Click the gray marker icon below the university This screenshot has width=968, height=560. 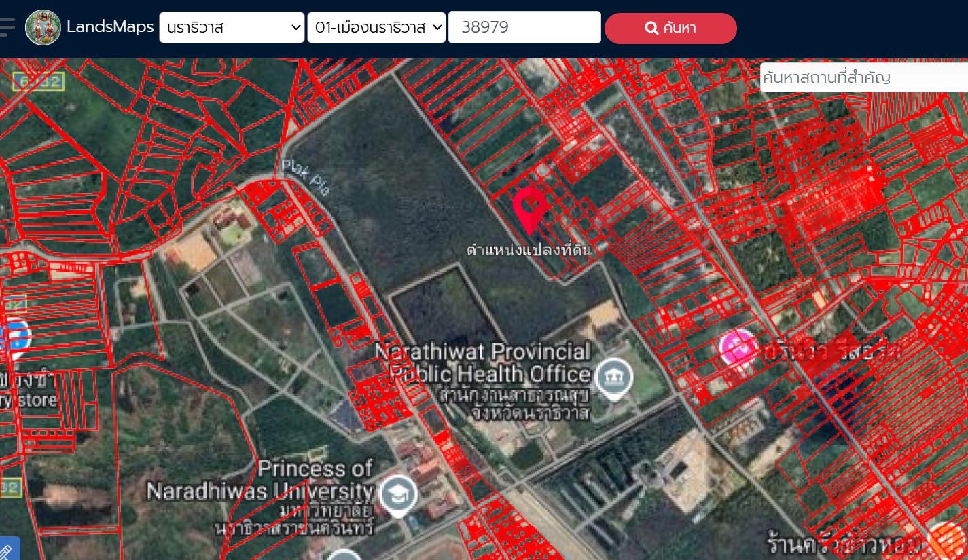coord(345,555)
